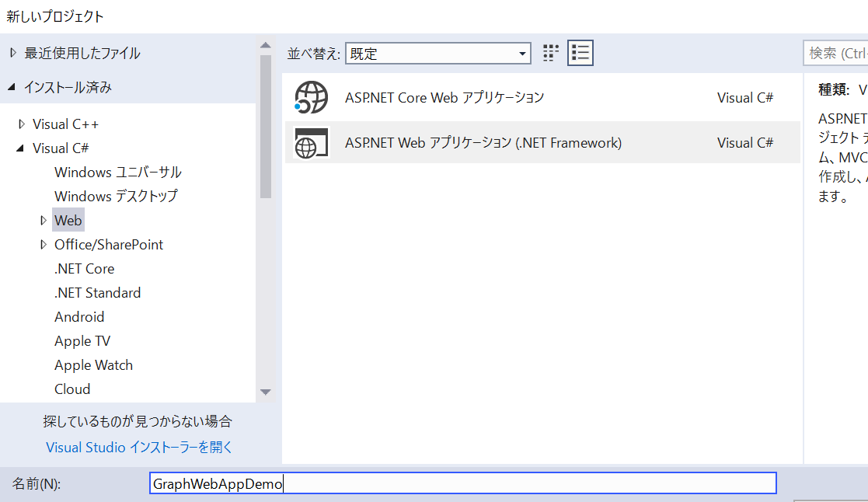Select the ASP.NET Web アプリケーション (.NET Framework) globe icon
The width and height of the screenshot is (868, 502).
(x=310, y=142)
